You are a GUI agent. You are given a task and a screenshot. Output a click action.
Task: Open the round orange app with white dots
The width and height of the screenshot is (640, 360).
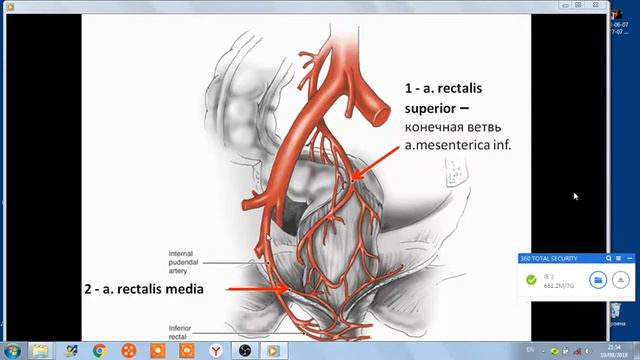click(x=129, y=351)
